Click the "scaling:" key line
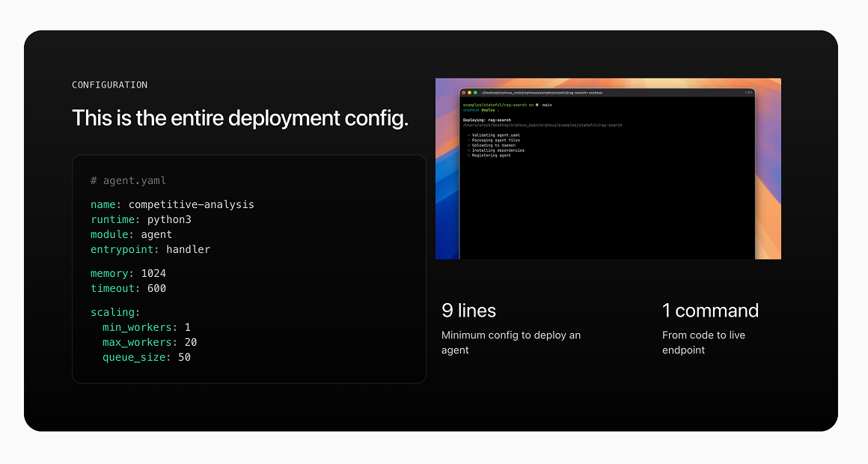Screen dimensions: 868x464 [x=116, y=312]
